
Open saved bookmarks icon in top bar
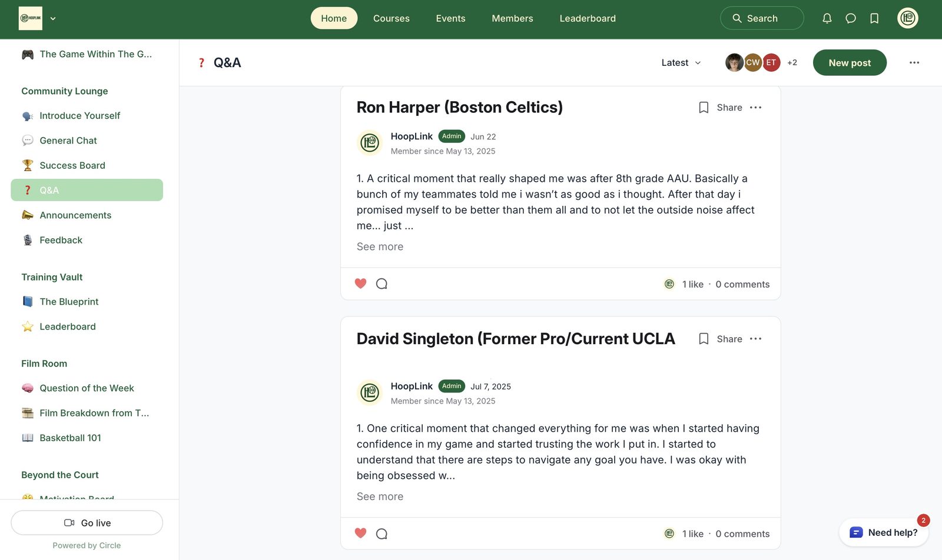[874, 18]
